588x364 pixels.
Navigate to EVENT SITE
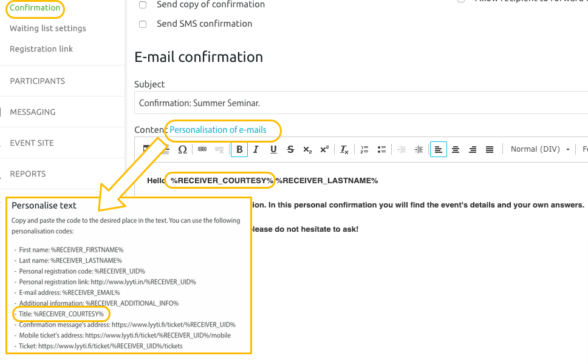click(x=32, y=143)
